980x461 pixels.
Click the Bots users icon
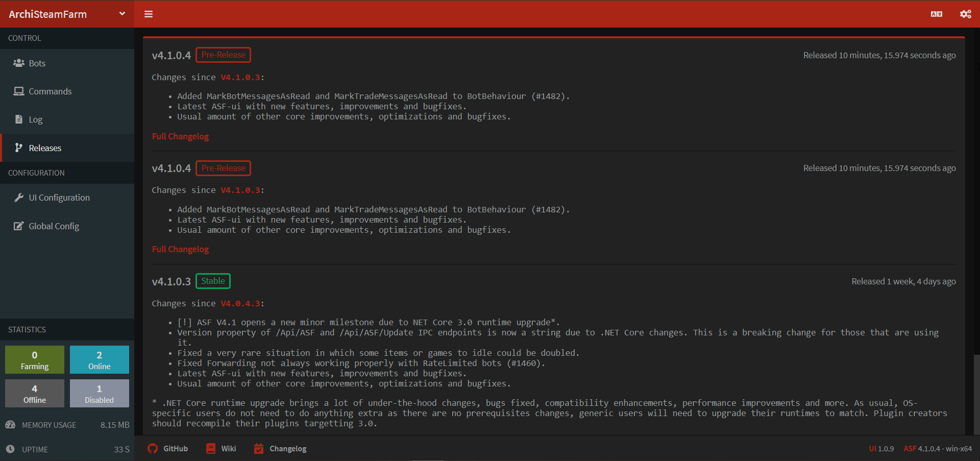tap(19, 63)
